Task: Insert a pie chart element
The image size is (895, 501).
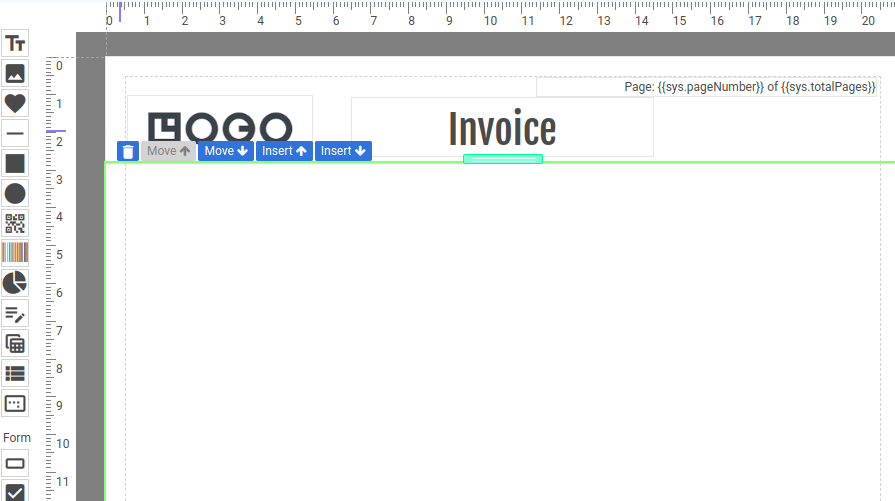Action: pyautogui.click(x=15, y=283)
